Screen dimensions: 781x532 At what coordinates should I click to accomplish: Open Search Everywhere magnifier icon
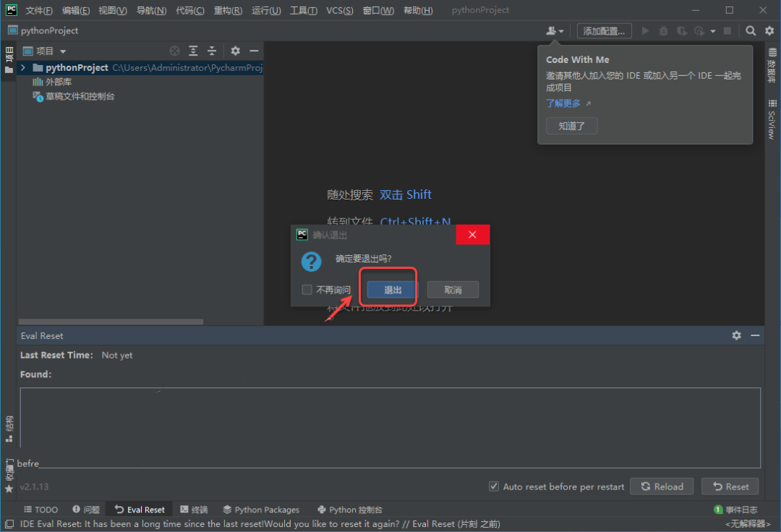coord(751,31)
